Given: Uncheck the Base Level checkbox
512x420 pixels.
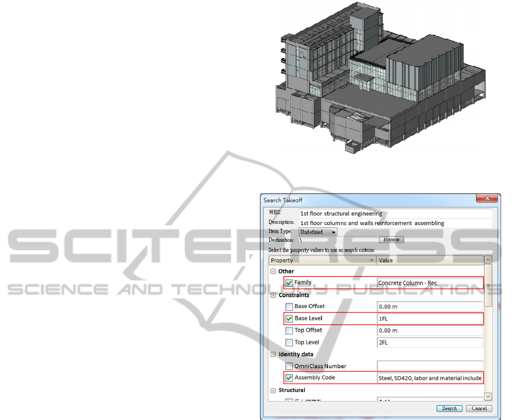Looking at the screenshot, I should coord(289,319).
